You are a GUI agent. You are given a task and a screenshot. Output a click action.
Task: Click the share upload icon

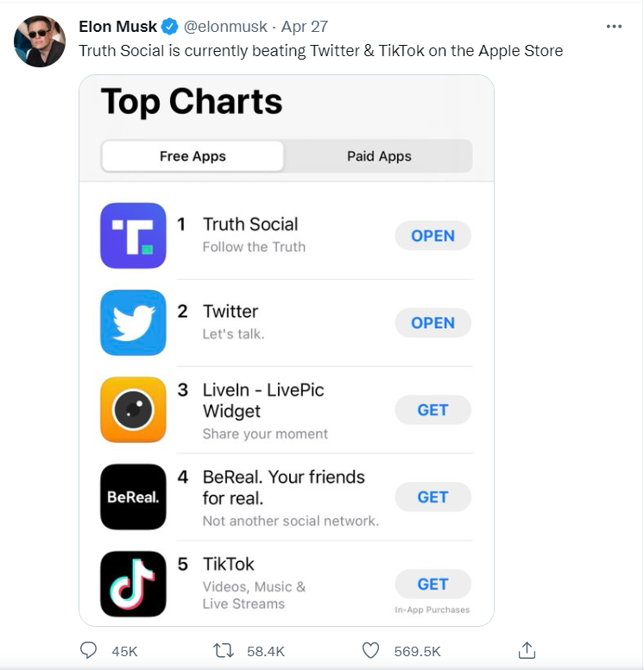[527, 650]
